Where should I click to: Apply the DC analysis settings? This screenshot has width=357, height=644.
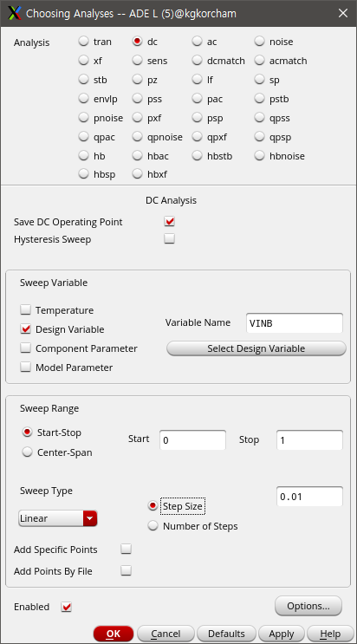tap(282, 634)
